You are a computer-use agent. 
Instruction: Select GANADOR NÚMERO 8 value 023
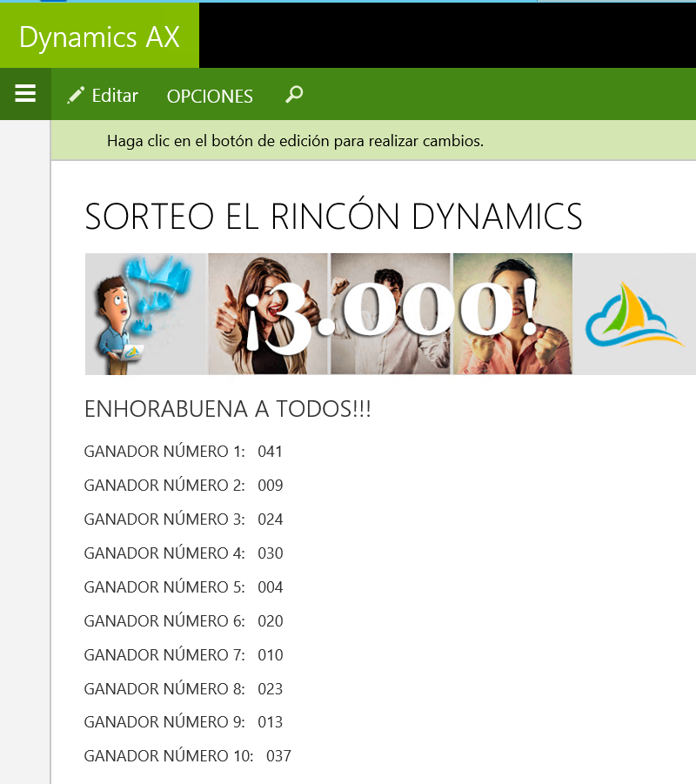[271, 689]
